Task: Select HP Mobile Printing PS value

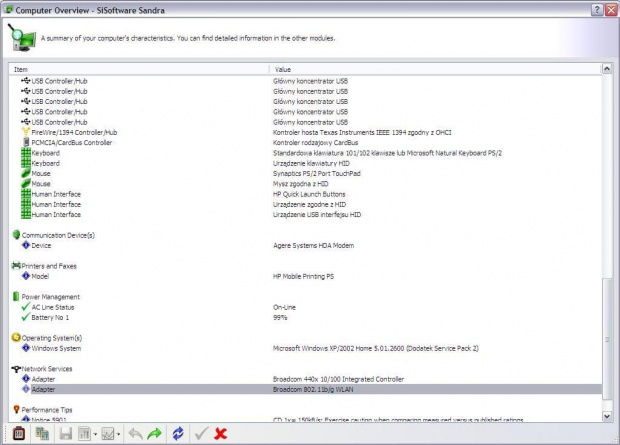Action: click(x=303, y=276)
